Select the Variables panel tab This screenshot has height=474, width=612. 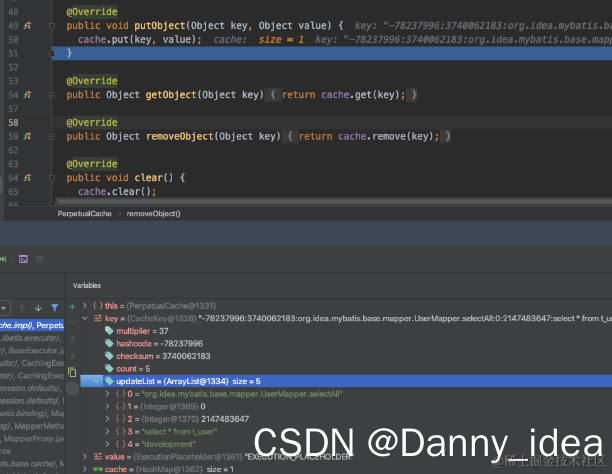pos(87,285)
